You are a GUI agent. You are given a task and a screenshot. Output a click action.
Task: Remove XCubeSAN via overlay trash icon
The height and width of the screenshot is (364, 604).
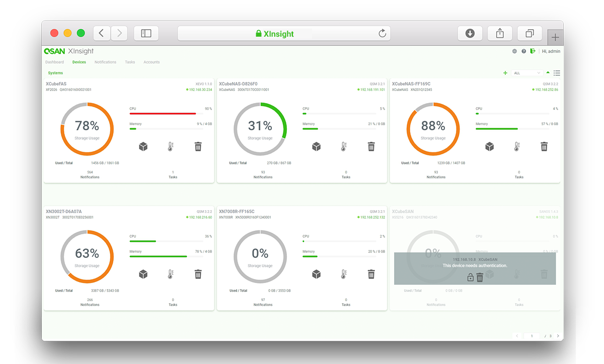pyautogui.click(x=480, y=277)
